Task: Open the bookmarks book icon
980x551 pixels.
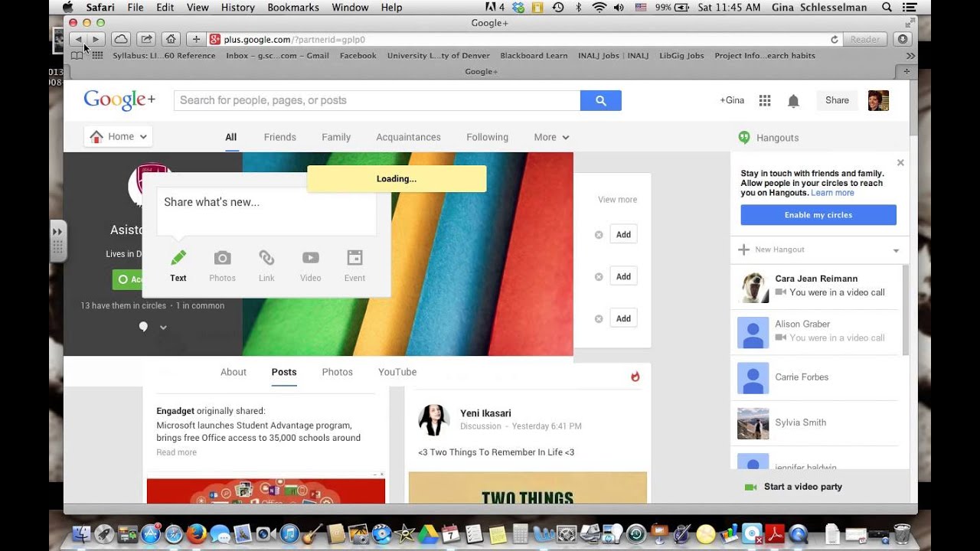Action: click(77, 55)
